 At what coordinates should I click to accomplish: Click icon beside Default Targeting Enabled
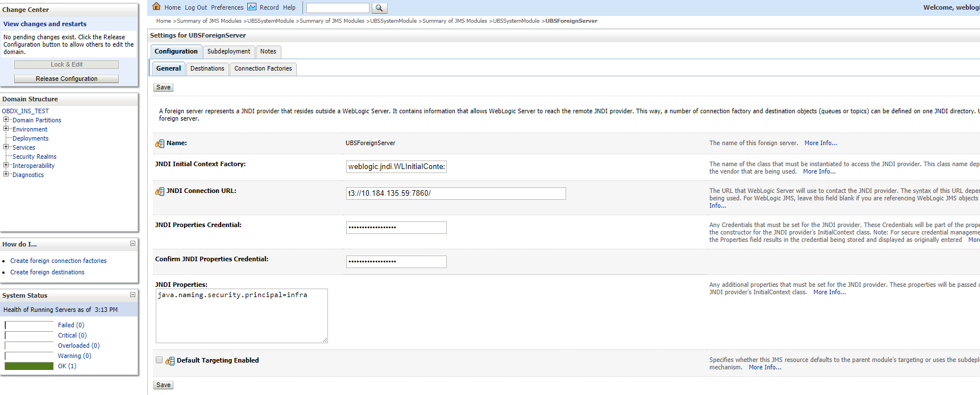[170, 361]
